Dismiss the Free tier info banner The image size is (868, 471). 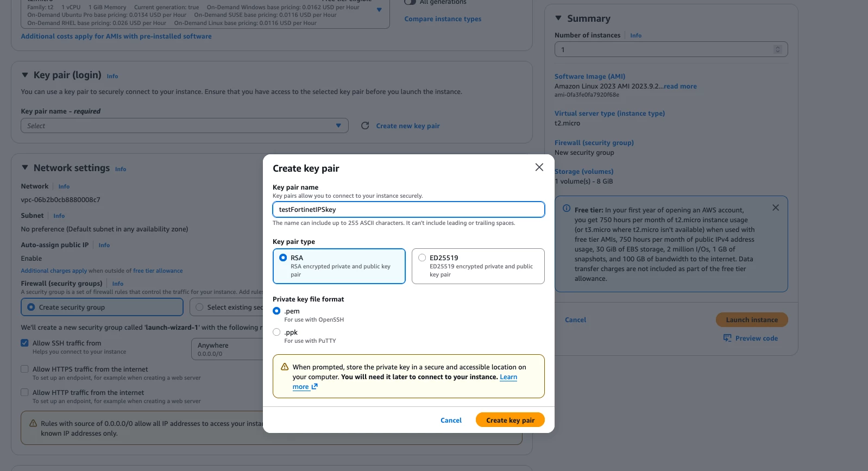776,208
